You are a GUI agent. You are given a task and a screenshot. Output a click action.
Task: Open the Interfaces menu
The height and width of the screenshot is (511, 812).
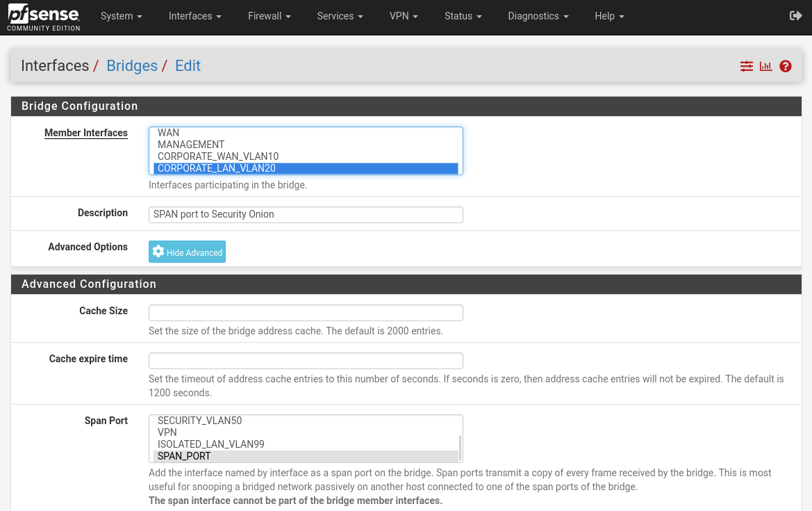coord(194,16)
